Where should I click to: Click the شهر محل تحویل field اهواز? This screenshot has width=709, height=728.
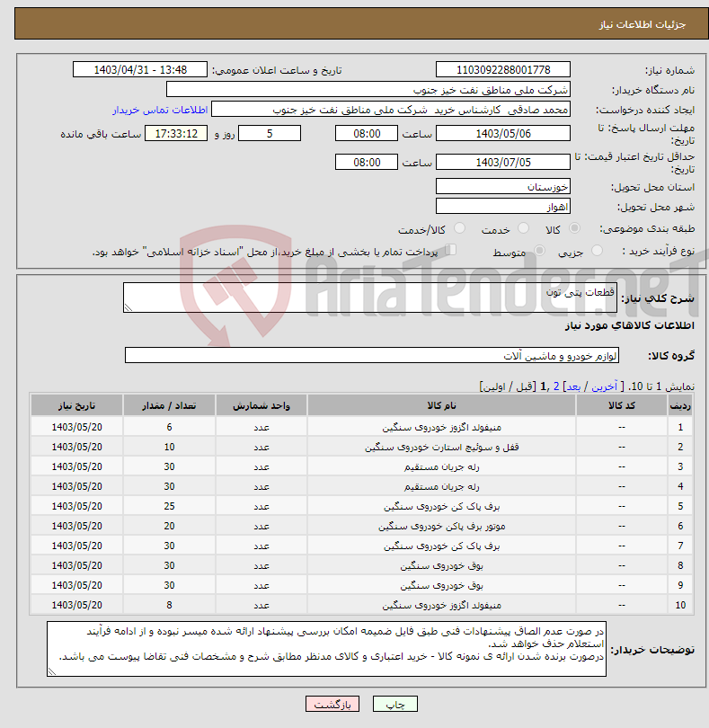503,206
